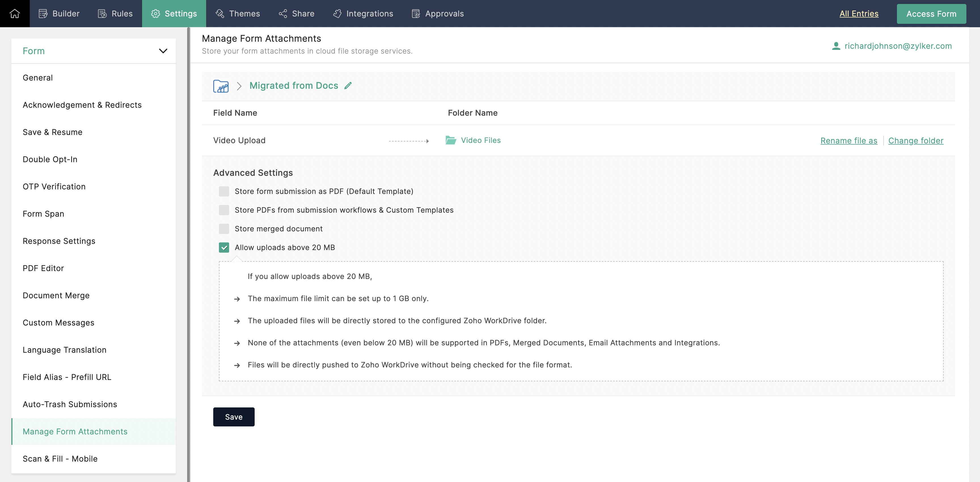
Task: Open the Rules tab
Action: click(x=115, y=14)
